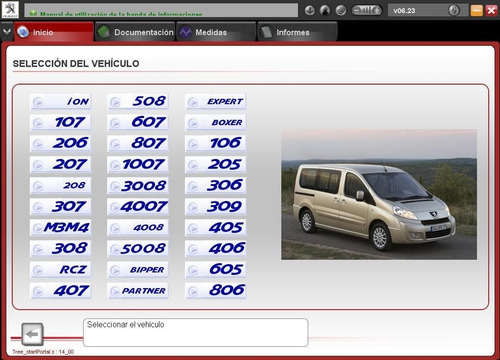The height and width of the screenshot is (360, 500).
Task: Click the Peugeot Expert vehicle photo
Action: click(379, 194)
